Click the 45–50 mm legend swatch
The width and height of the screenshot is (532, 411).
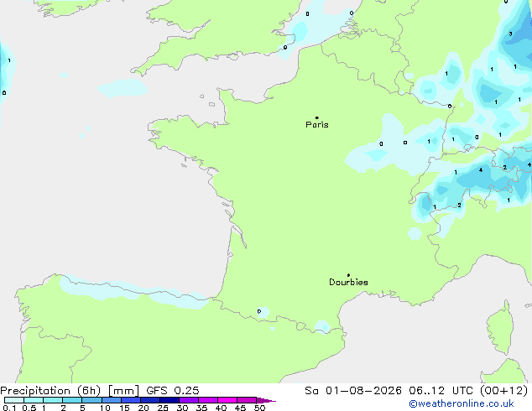(x=247, y=400)
